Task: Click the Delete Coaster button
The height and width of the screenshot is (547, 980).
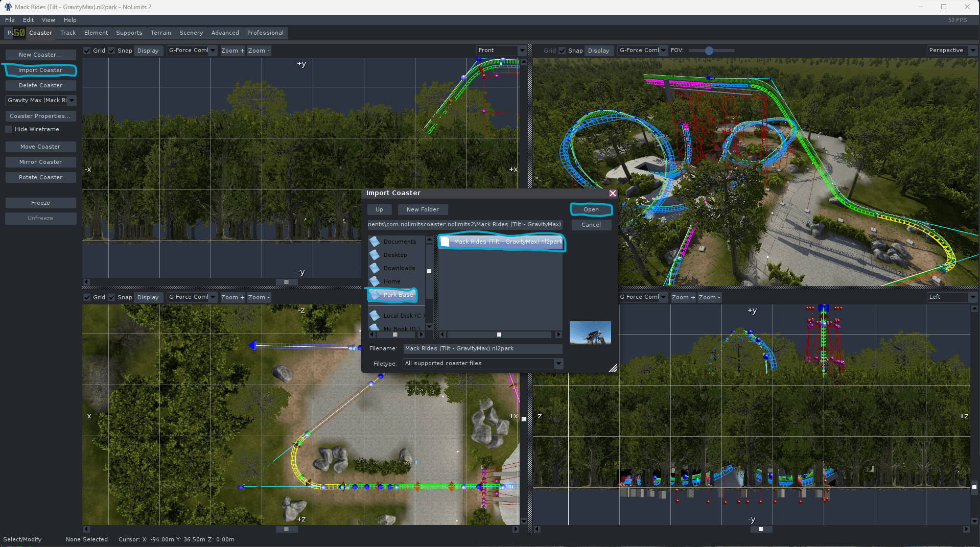Action: [41, 85]
